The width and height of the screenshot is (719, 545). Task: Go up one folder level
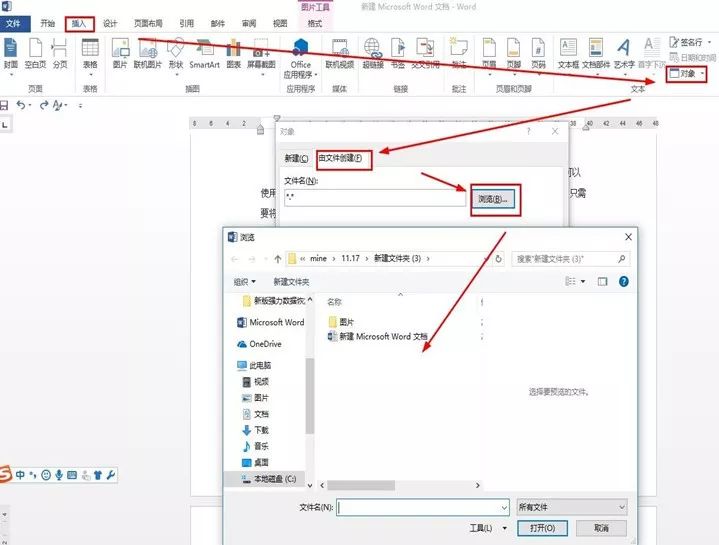[x=277, y=259]
